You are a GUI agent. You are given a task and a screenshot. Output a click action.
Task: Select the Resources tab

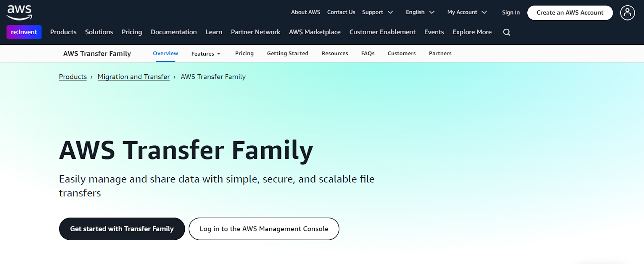click(335, 53)
